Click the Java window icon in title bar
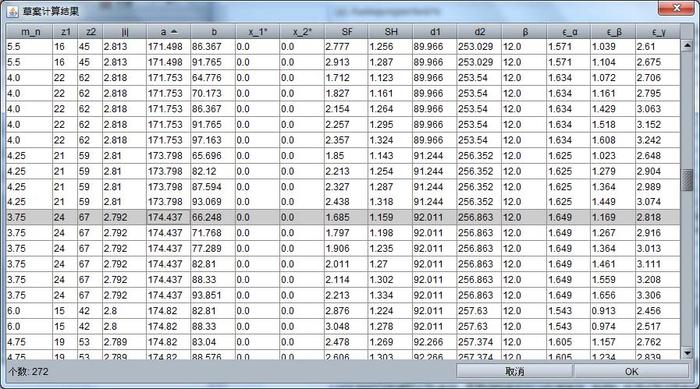 pos(12,11)
